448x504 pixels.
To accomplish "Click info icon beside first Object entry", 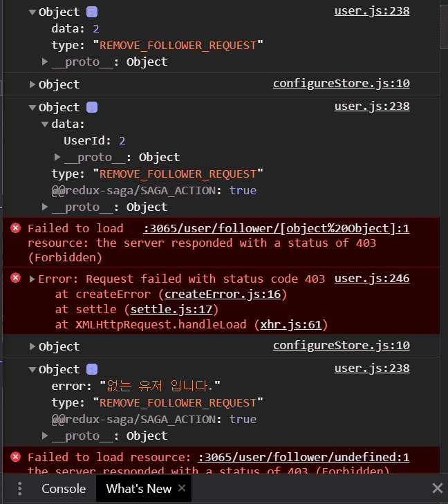I will pyautogui.click(x=92, y=12).
